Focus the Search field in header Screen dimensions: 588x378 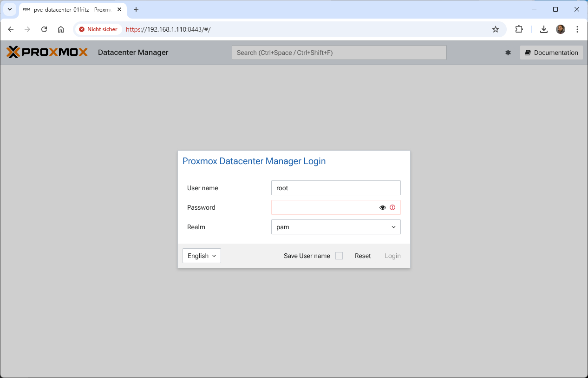coord(339,53)
